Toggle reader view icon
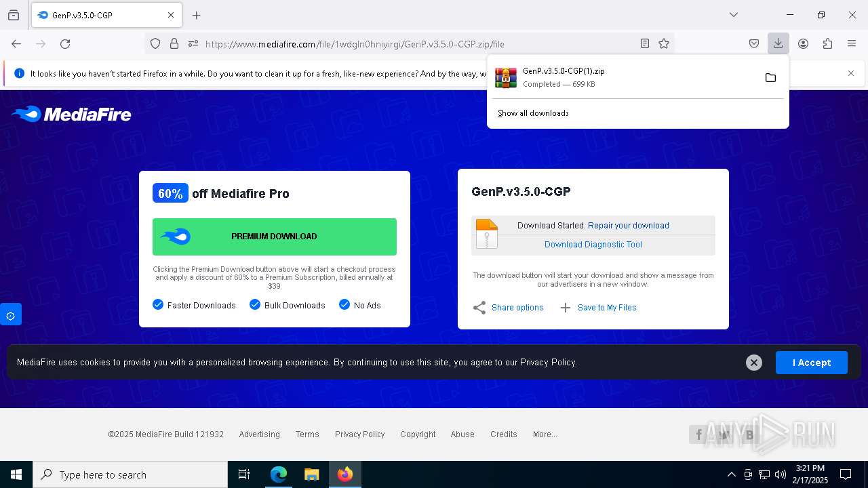868x488 pixels. pyautogui.click(x=645, y=43)
